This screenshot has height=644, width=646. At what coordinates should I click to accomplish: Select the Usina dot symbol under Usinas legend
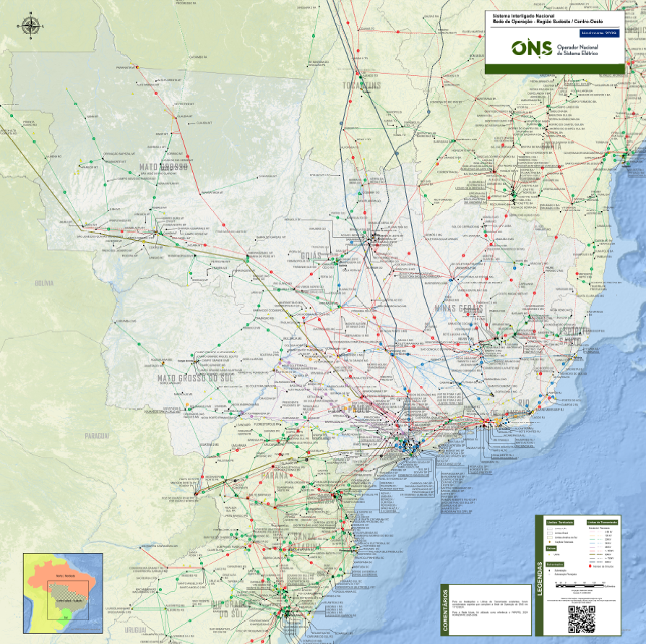point(549,554)
